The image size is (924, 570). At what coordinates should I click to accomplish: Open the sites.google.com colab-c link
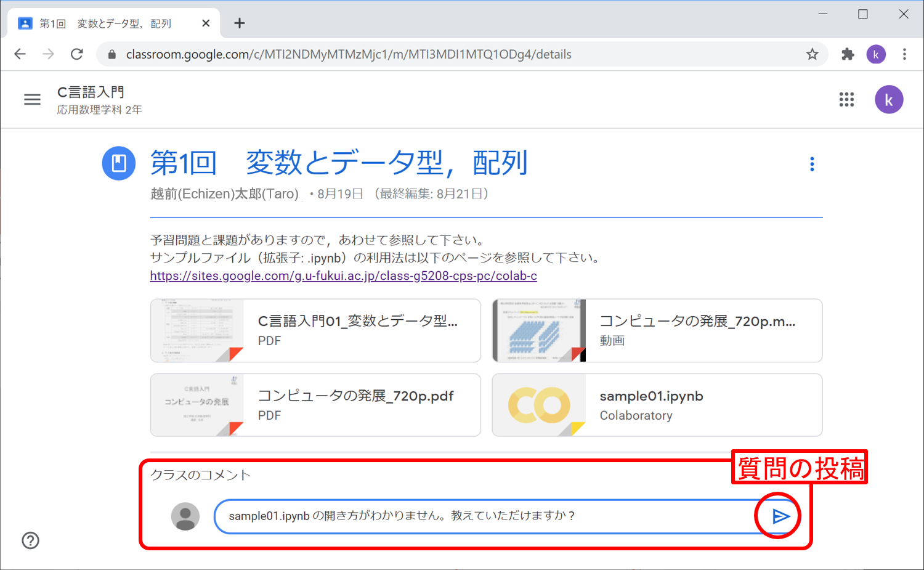tap(343, 276)
